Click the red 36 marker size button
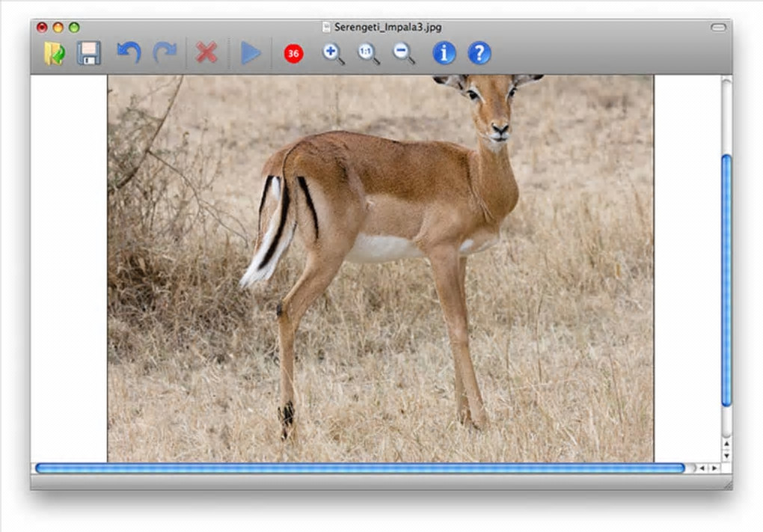Screen dimensions: 763x532 (x=293, y=54)
